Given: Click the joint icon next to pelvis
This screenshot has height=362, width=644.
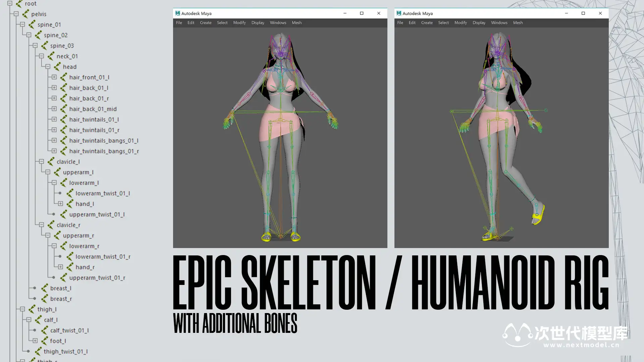Looking at the screenshot, I should 25,14.
